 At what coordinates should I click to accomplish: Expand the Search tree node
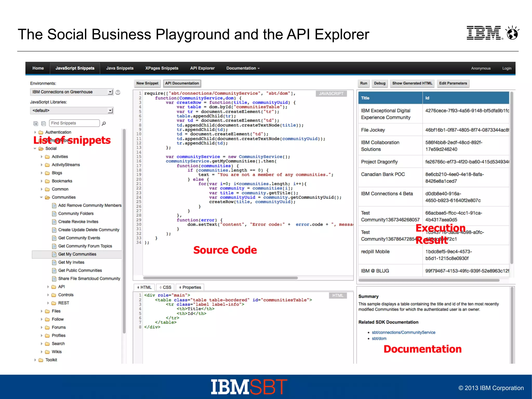click(41, 344)
